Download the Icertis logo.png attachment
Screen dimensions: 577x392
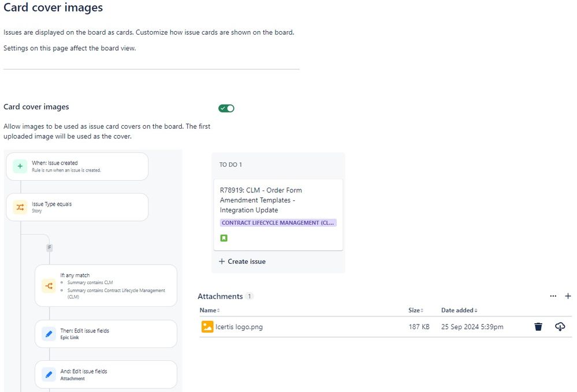pyautogui.click(x=560, y=327)
